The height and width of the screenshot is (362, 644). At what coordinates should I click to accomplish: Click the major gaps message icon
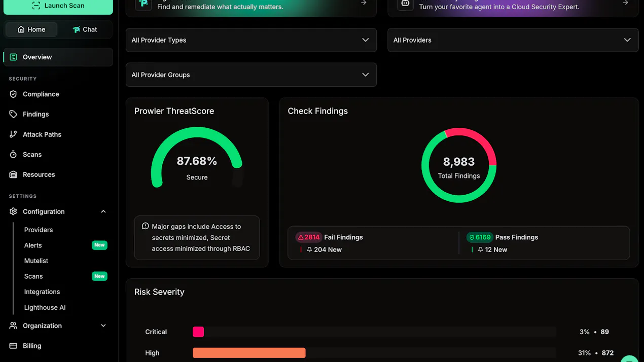pos(146,226)
